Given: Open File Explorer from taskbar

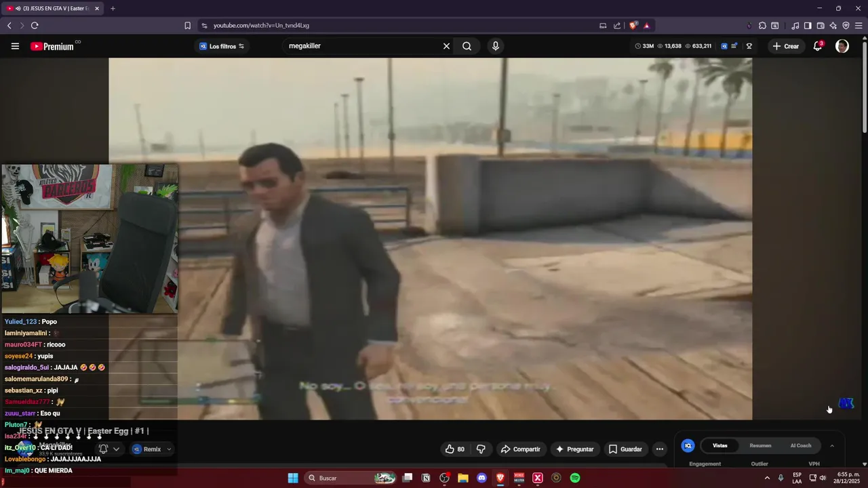Looking at the screenshot, I should click(463, 478).
